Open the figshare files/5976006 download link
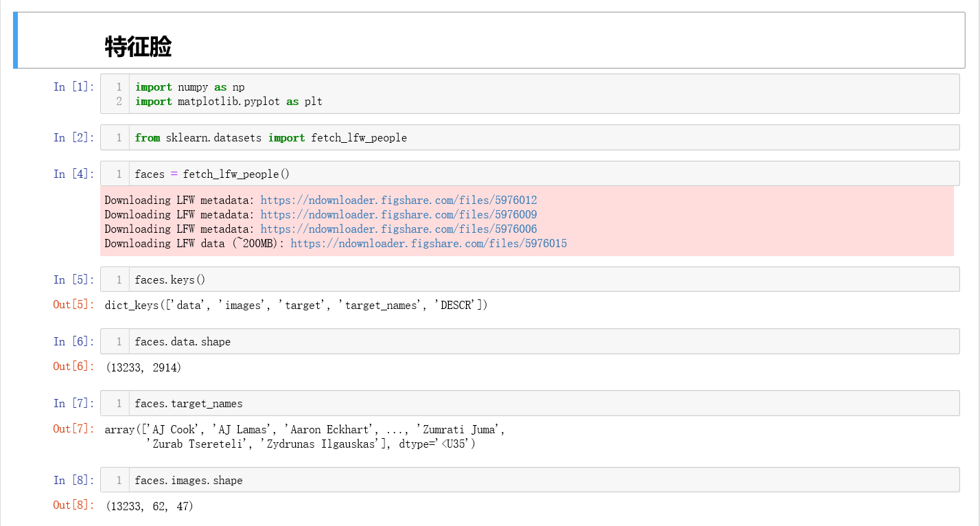This screenshot has height=526, width=980. (x=399, y=229)
